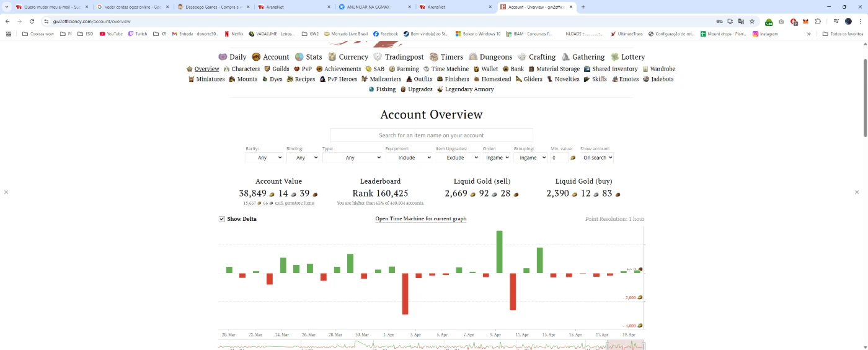Click the Wallet icon
868x350 pixels.
coord(476,69)
